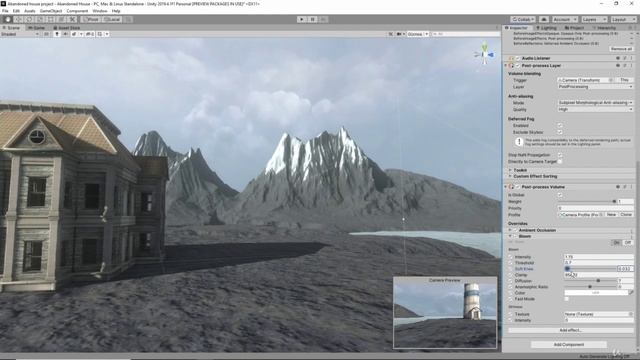Toggle Directly to Camera Target checkbox

(560, 162)
